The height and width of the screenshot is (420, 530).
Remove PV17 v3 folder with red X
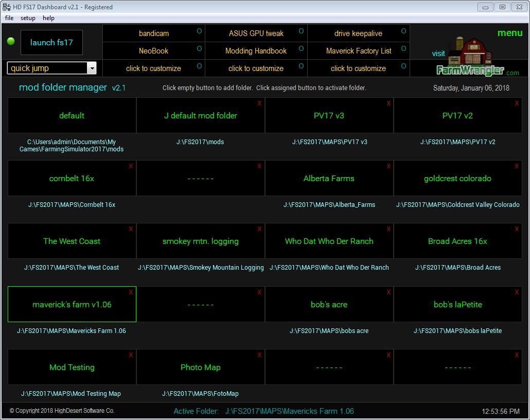(388, 103)
